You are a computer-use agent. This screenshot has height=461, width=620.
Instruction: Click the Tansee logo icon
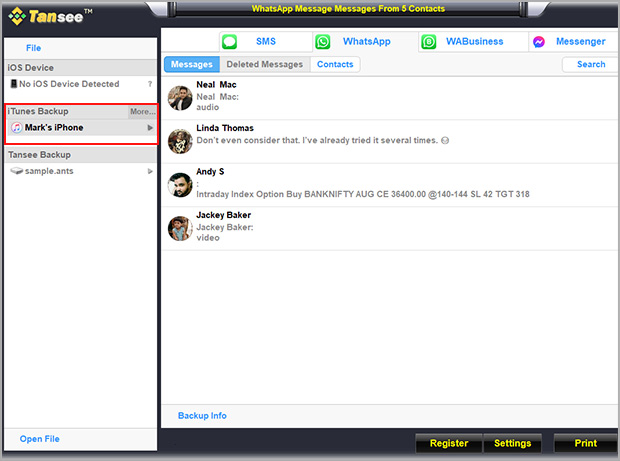point(17,18)
